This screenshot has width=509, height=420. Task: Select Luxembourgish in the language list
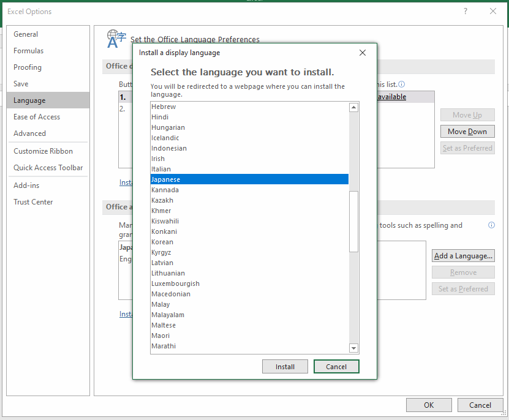(x=249, y=283)
